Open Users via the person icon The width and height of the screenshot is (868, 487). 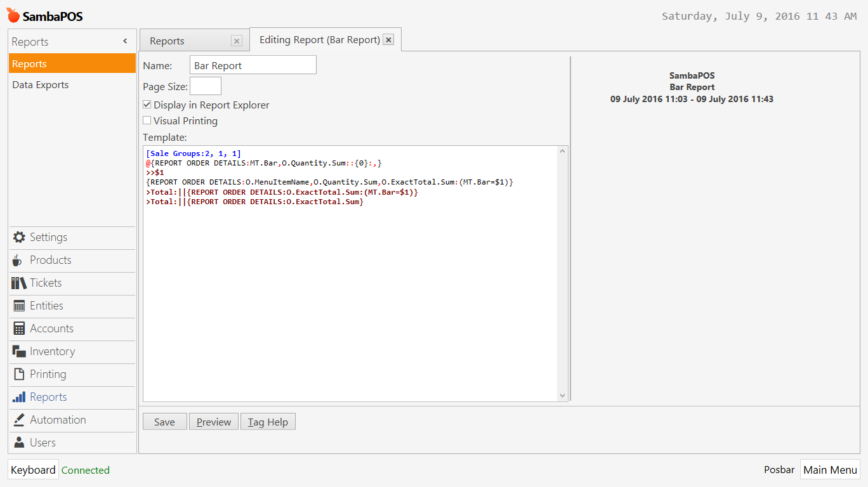[19, 443]
